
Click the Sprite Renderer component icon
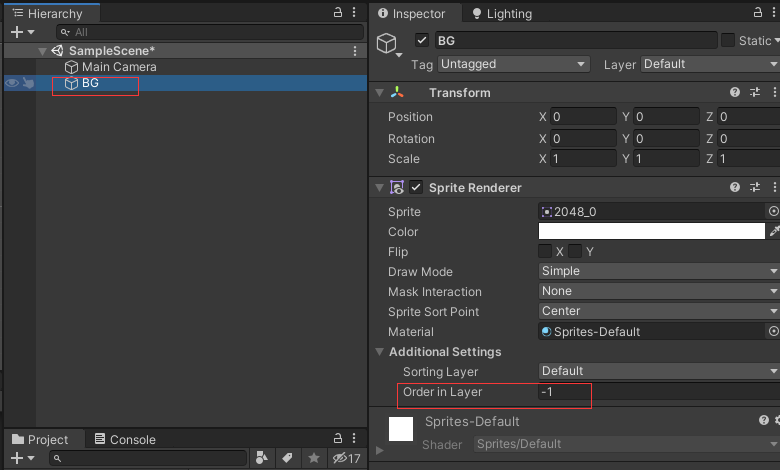pyautogui.click(x=397, y=188)
